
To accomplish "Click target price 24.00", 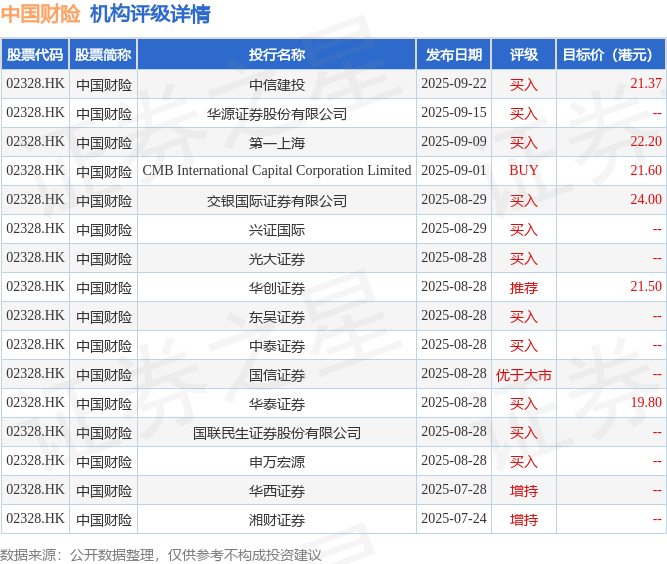I will click(x=646, y=199).
